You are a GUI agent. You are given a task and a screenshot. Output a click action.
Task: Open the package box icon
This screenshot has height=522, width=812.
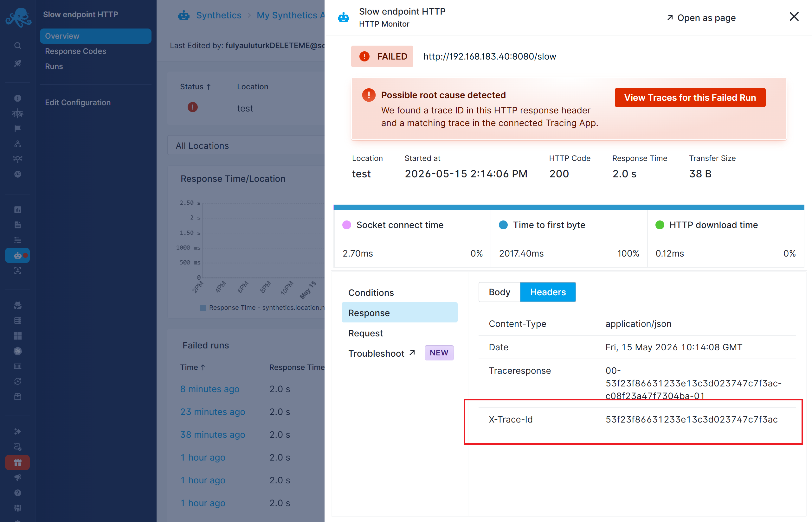[18, 397]
